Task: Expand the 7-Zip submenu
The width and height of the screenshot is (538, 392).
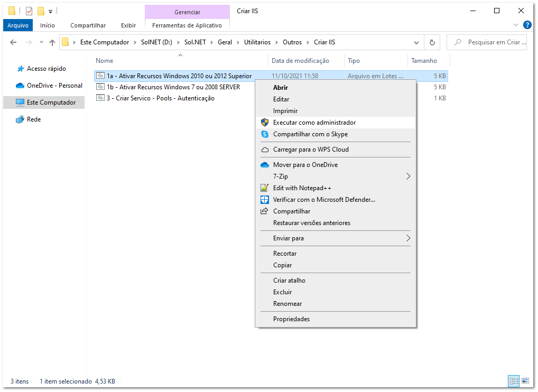Action: tap(407, 176)
